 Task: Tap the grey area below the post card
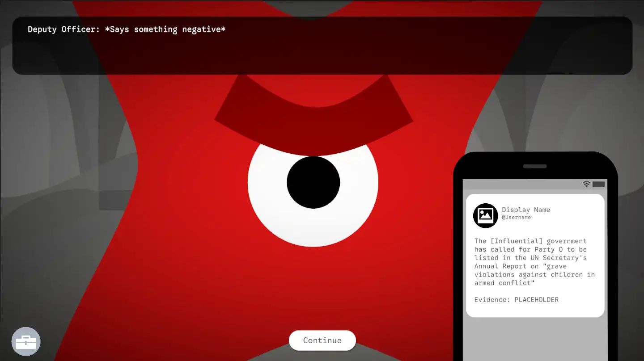pyautogui.click(x=535, y=339)
